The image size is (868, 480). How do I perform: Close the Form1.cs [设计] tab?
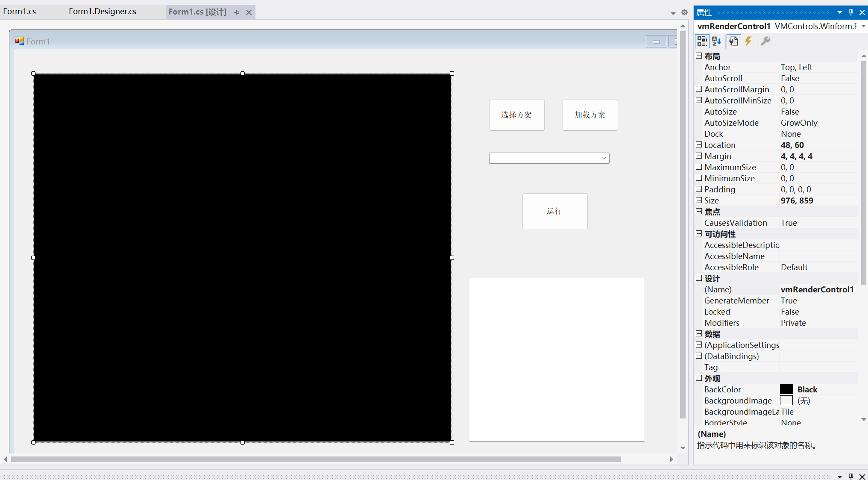coord(249,12)
